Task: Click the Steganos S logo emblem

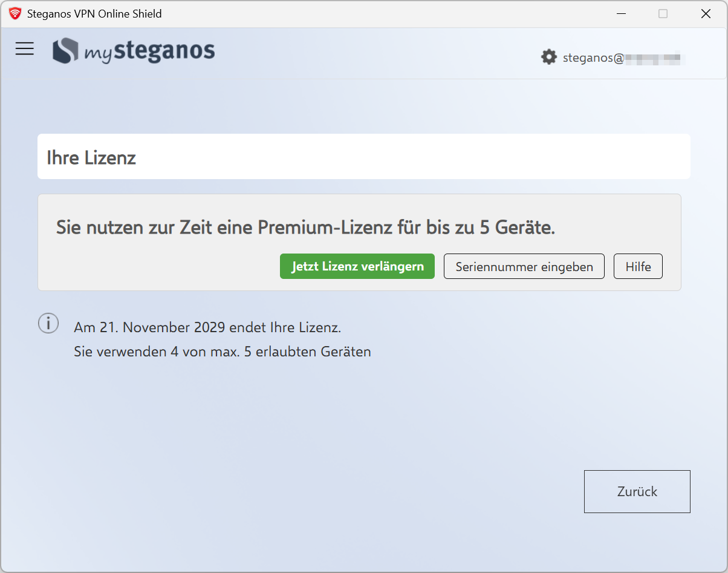Action: (x=65, y=51)
